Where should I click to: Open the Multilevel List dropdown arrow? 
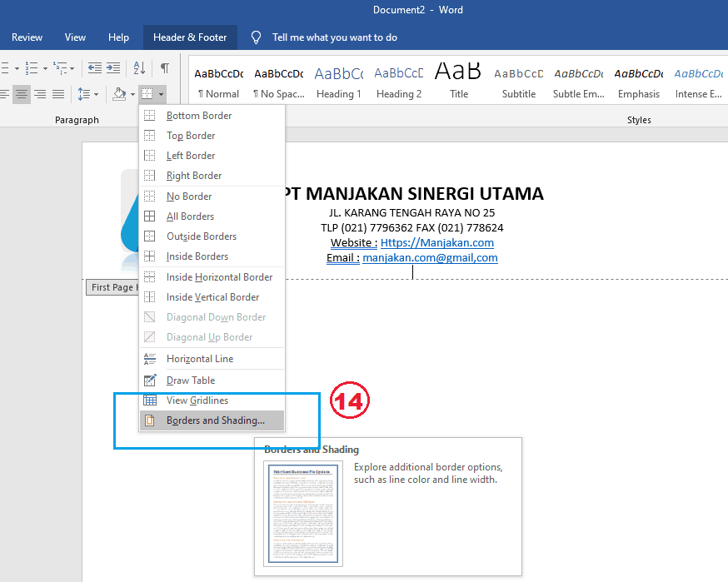coord(72,68)
